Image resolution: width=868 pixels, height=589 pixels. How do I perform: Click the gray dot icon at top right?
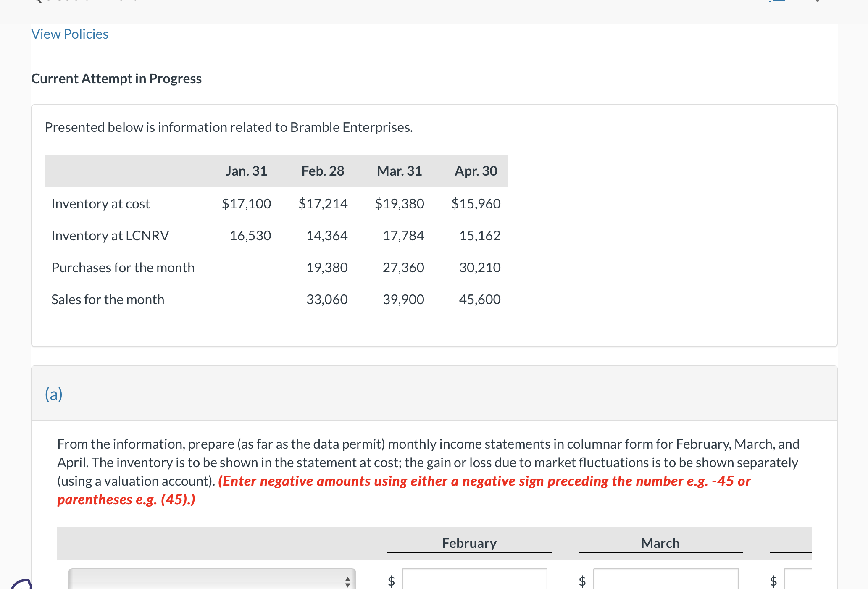pos(817,2)
